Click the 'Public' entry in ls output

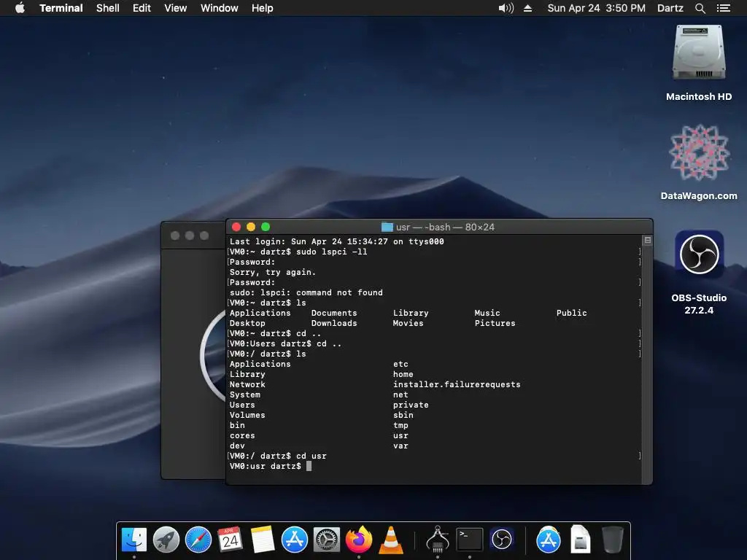572,313
